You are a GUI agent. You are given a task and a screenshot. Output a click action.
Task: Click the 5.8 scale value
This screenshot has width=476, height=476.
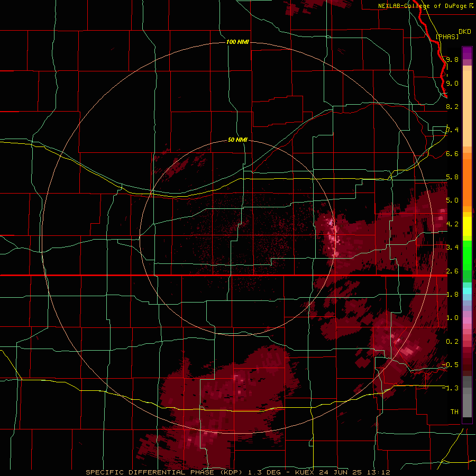[452, 177]
